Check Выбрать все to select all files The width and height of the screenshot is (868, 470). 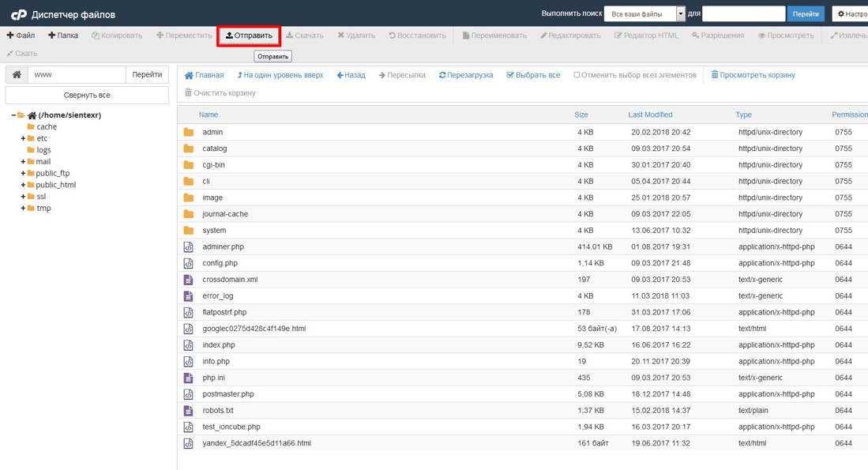533,75
